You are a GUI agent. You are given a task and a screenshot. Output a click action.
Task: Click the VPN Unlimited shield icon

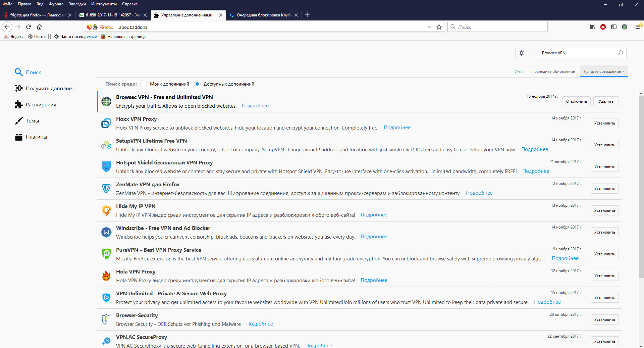106,298
